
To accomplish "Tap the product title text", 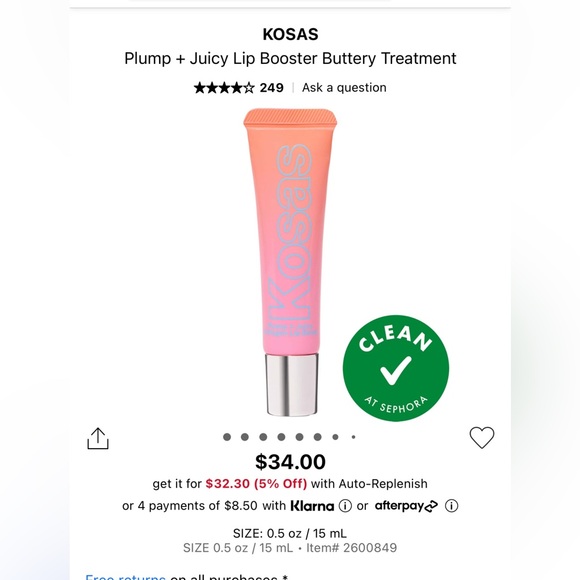I will tap(290, 58).
